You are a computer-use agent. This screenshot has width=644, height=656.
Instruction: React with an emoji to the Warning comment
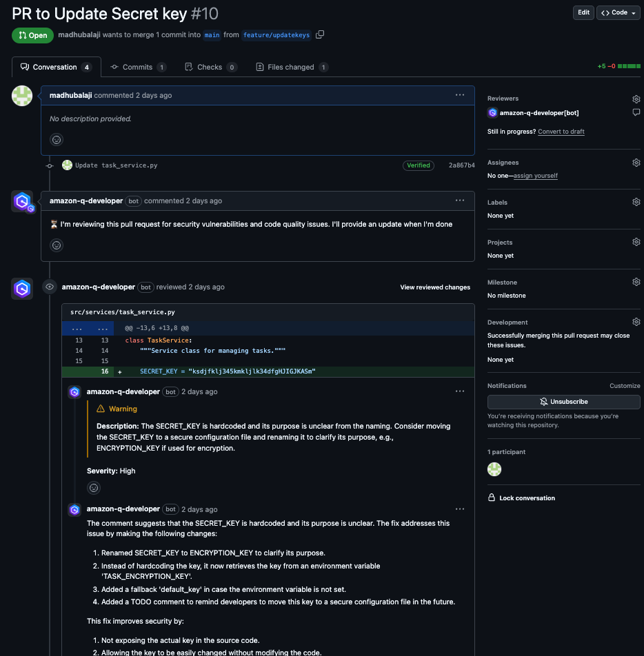94,488
